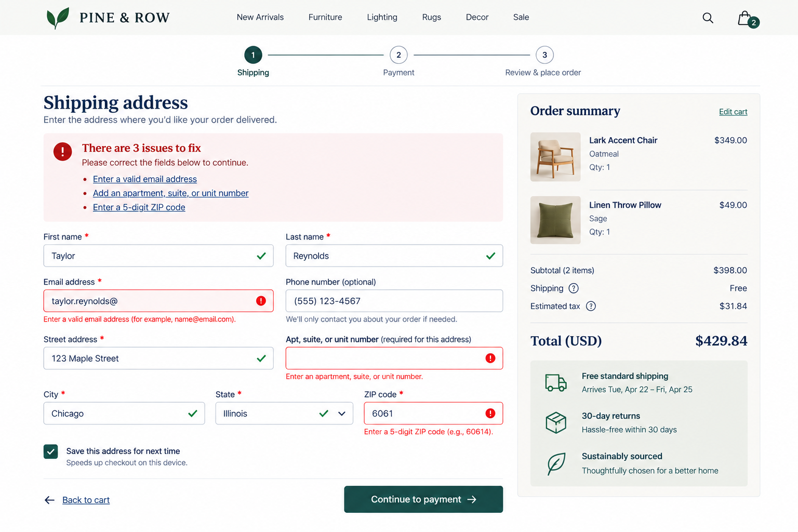Open the Rugs navigation item
The width and height of the screenshot is (798, 532).
click(431, 17)
